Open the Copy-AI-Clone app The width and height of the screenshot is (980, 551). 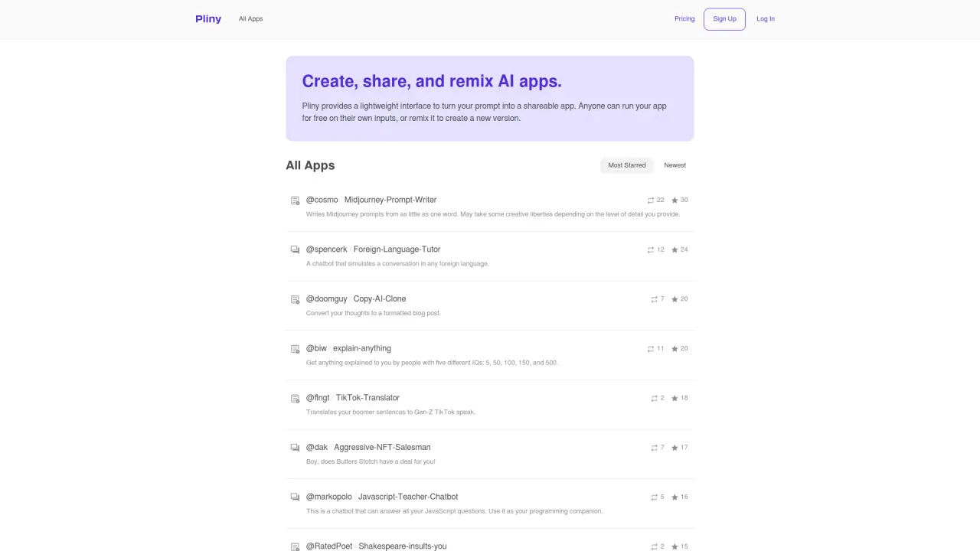coord(380,298)
